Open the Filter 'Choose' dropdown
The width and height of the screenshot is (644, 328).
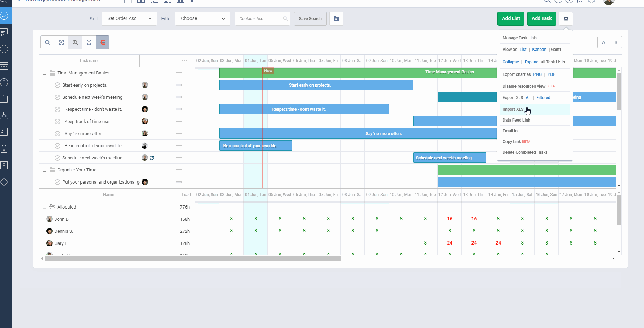click(202, 18)
